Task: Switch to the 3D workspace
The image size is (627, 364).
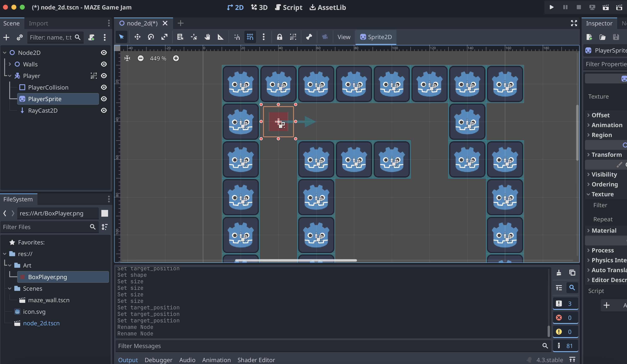Action: 259,7
